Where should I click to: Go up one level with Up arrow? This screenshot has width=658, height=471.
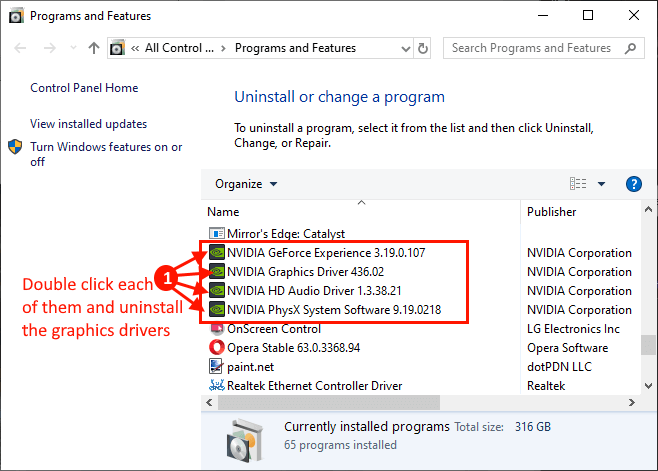pos(94,48)
